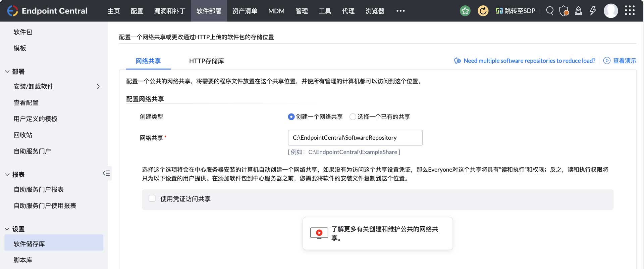Open the 代理 top menu
644x269 pixels.
coord(348,11)
